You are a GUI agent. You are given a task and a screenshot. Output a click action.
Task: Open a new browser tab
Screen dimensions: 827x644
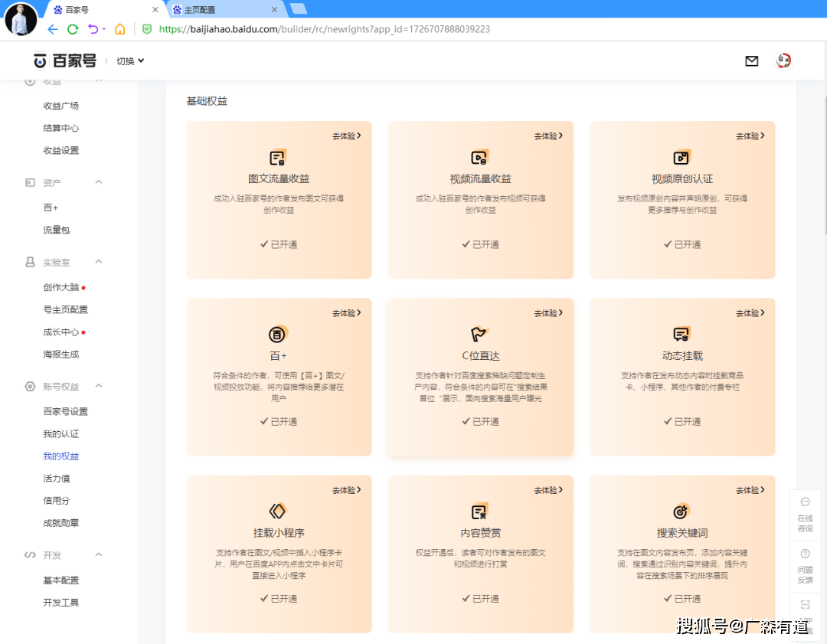point(299,8)
